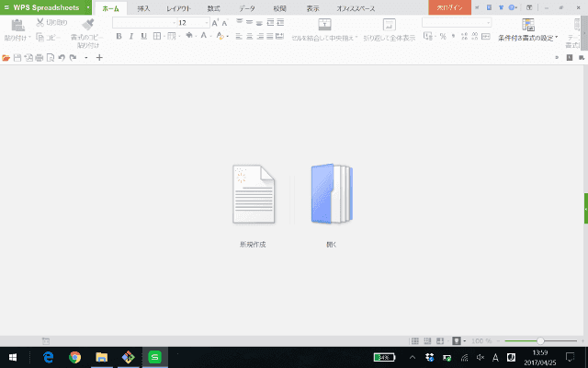Click 折り返して全体表示 wrap text button

[x=390, y=30]
